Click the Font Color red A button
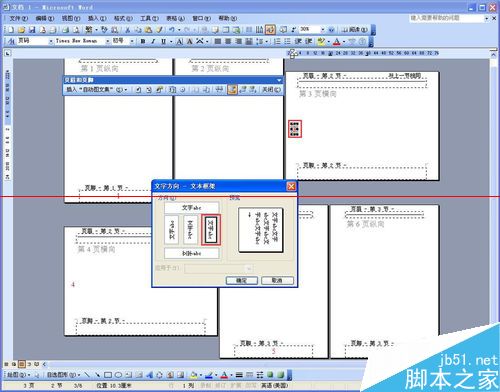The width and height of the screenshot is (500, 392). click(336, 41)
